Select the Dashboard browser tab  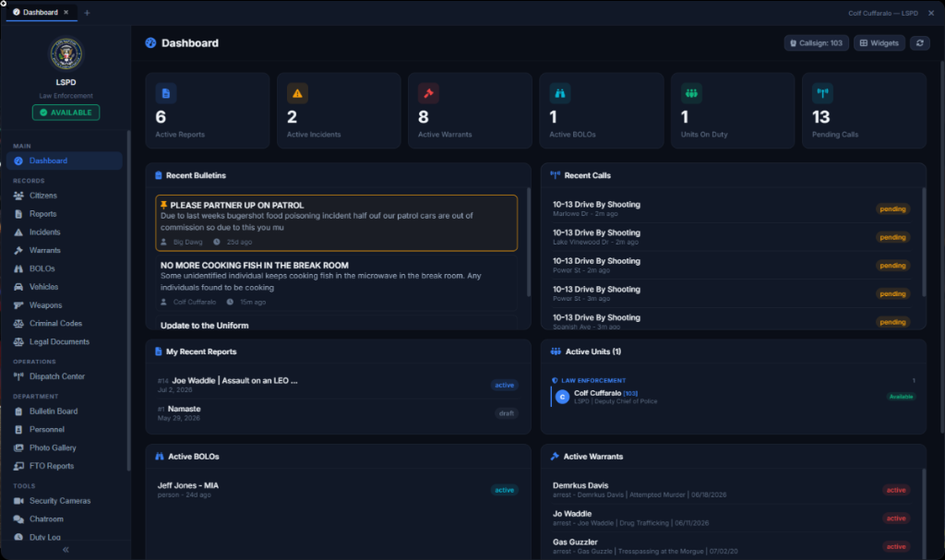(42, 12)
